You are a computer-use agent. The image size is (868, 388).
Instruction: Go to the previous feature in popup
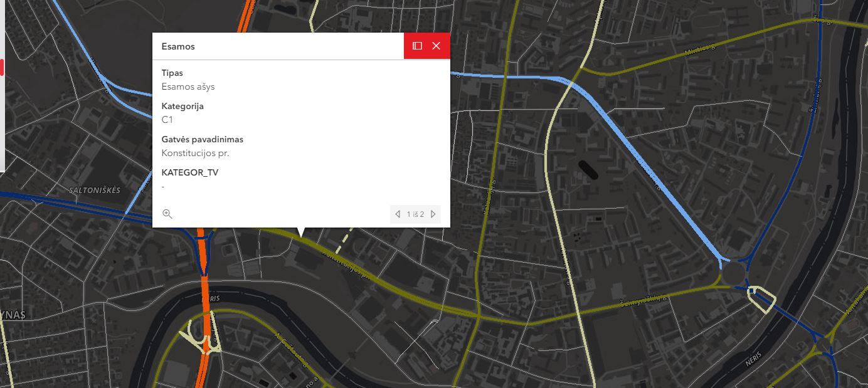(398, 214)
